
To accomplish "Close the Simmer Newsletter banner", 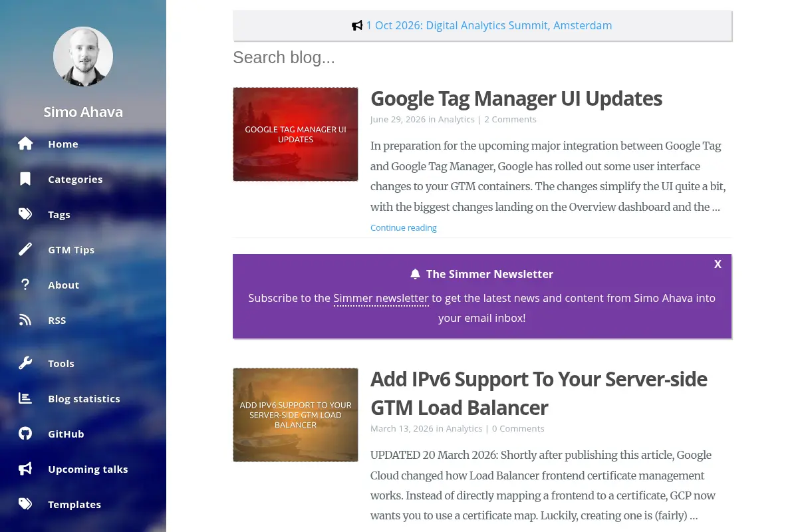I will (718, 264).
